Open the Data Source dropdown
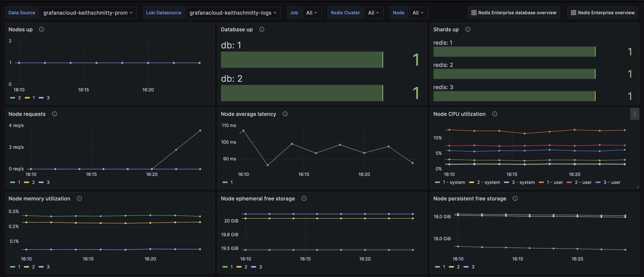The height and width of the screenshot is (277, 644). 88,12
